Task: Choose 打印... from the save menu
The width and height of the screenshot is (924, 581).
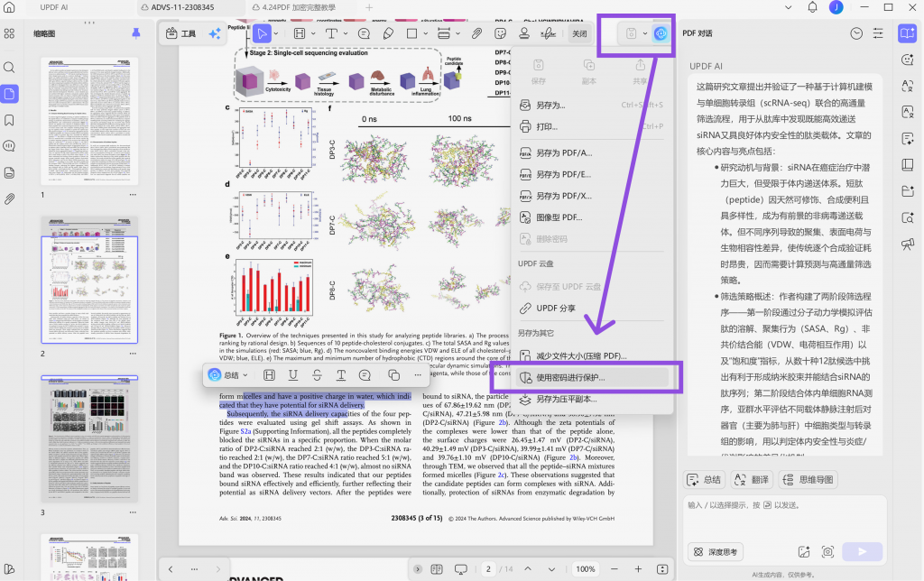Action: click(591, 126)
